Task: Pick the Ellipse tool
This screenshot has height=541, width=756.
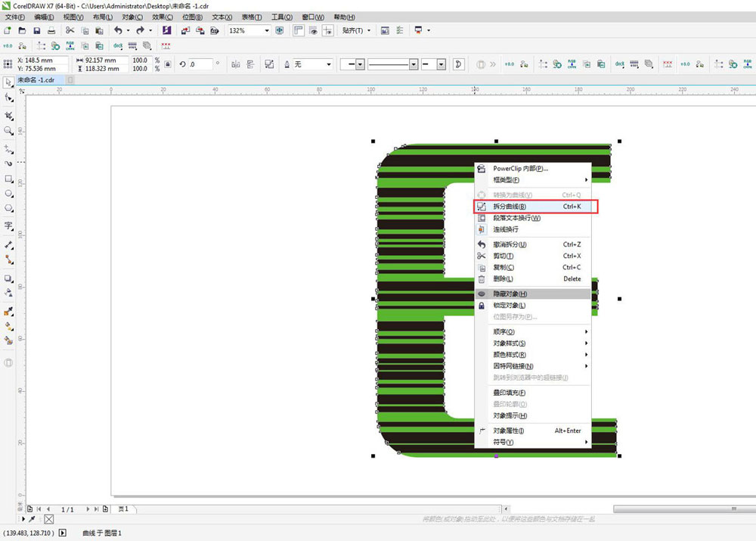Action: 9,194
